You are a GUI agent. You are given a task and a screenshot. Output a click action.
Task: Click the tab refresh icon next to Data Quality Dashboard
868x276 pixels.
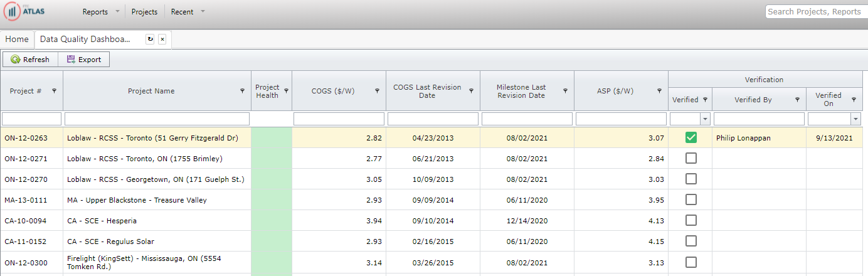click(x=150, y=39)
